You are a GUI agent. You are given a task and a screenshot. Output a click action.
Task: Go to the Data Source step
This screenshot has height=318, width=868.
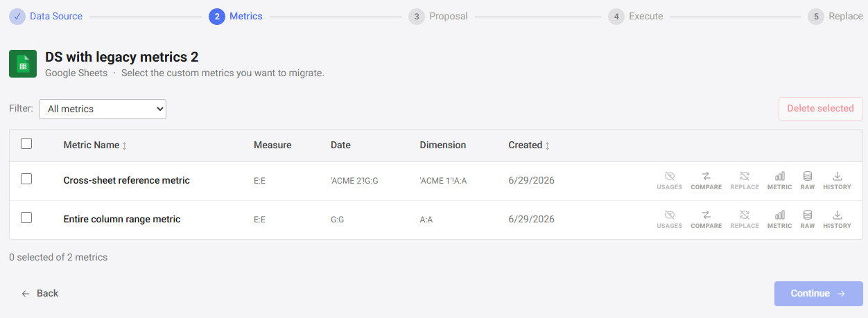pyautogui.click(x=46, y=16)
